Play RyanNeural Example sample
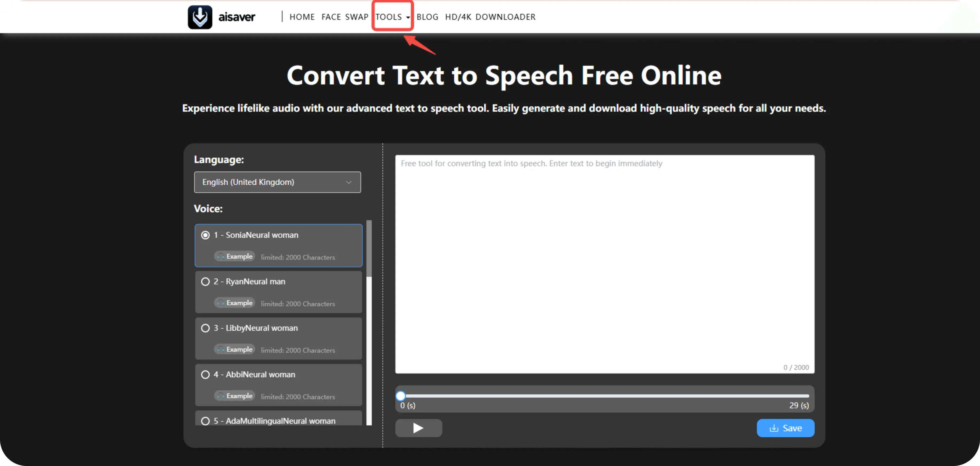Viewport: 980px width, 466px height. (234, 303)
